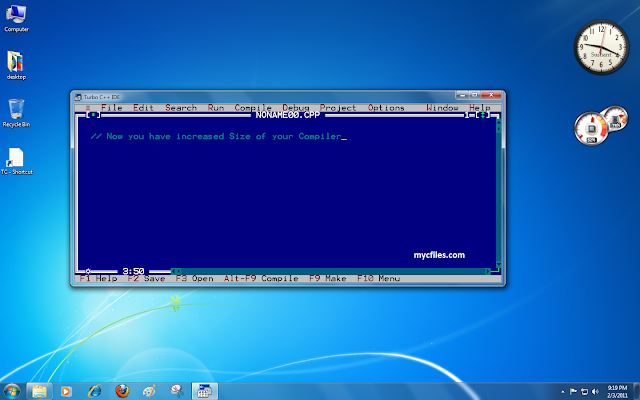Click the vertical scrollbar down arrow

(x=498, y=264)
